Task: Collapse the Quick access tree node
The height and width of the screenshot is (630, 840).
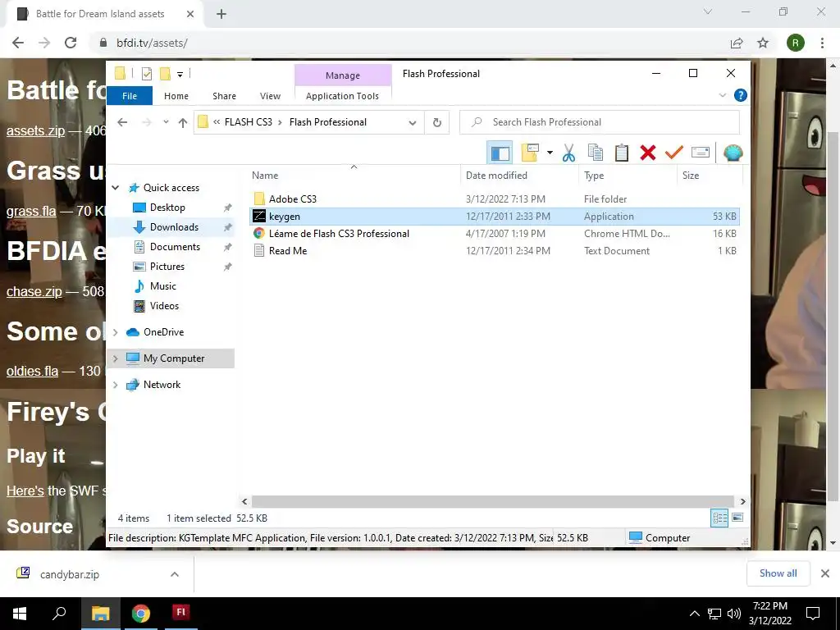Action: point(115,188)
